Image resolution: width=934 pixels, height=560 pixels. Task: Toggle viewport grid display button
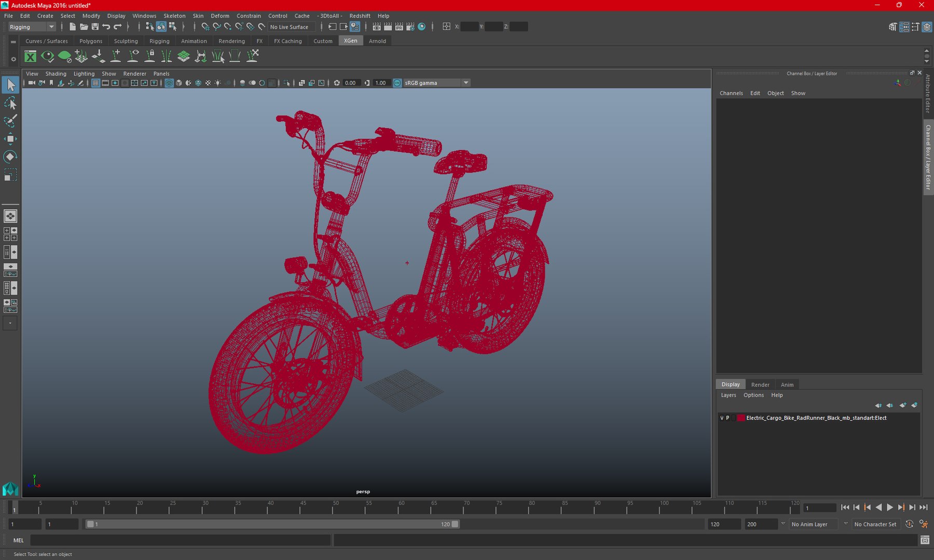coord(95,83)
